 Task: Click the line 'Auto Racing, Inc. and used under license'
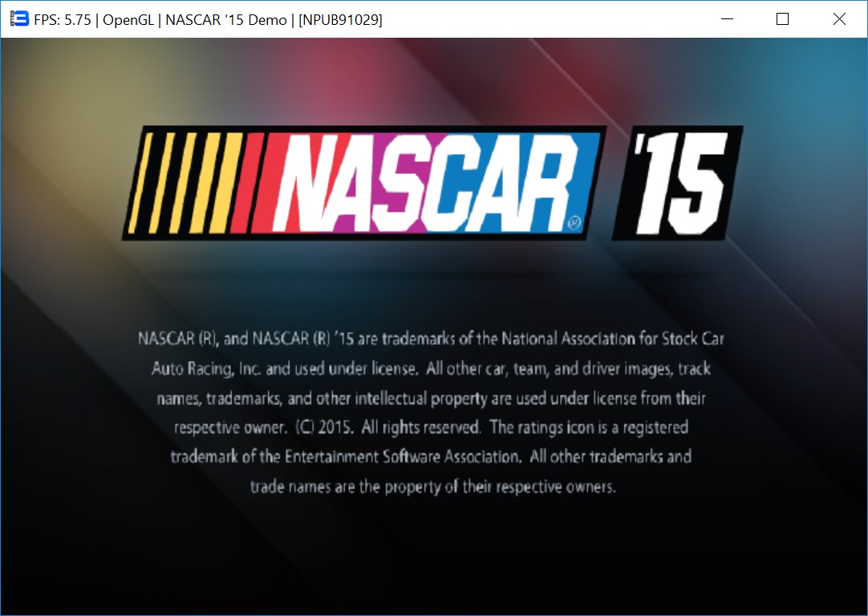(432, 369)
